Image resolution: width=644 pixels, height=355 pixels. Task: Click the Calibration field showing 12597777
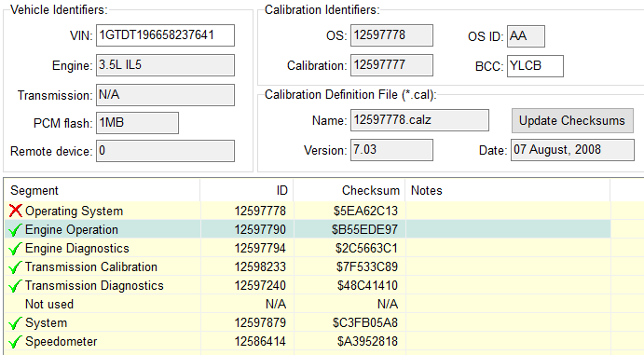[x=391, y=65]
